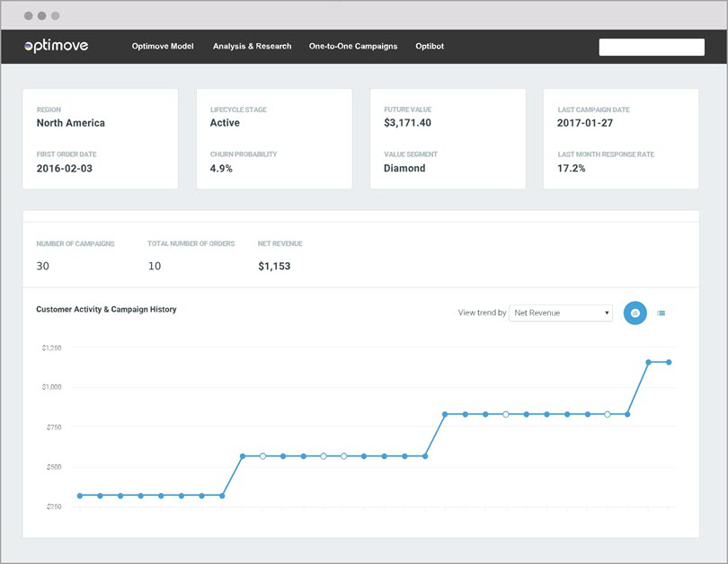Image resolution: width=728 pixels, height=564 pixels.
Task: Click the Optimove logo
Action: [x=57, y=46]
